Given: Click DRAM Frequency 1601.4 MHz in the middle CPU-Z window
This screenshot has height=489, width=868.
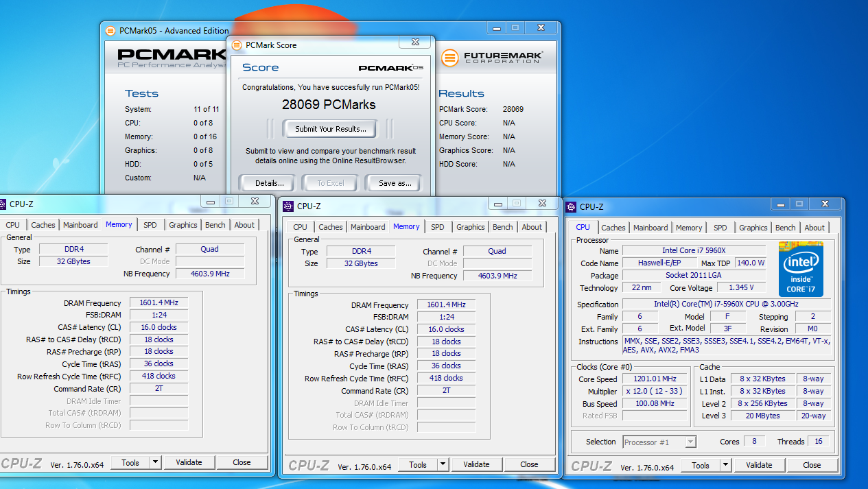Looking at the screenshot, I should tap(446, 305).
